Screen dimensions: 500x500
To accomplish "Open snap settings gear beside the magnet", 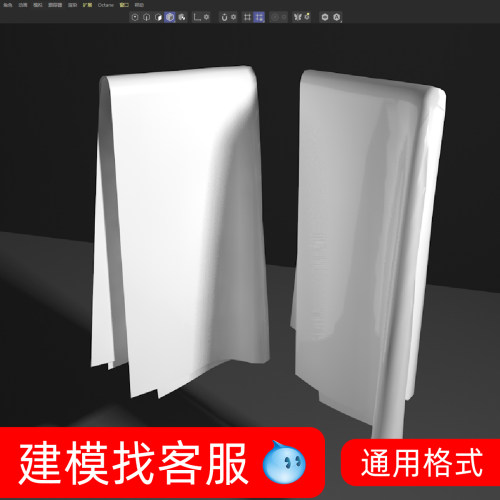I will [234, 17].
